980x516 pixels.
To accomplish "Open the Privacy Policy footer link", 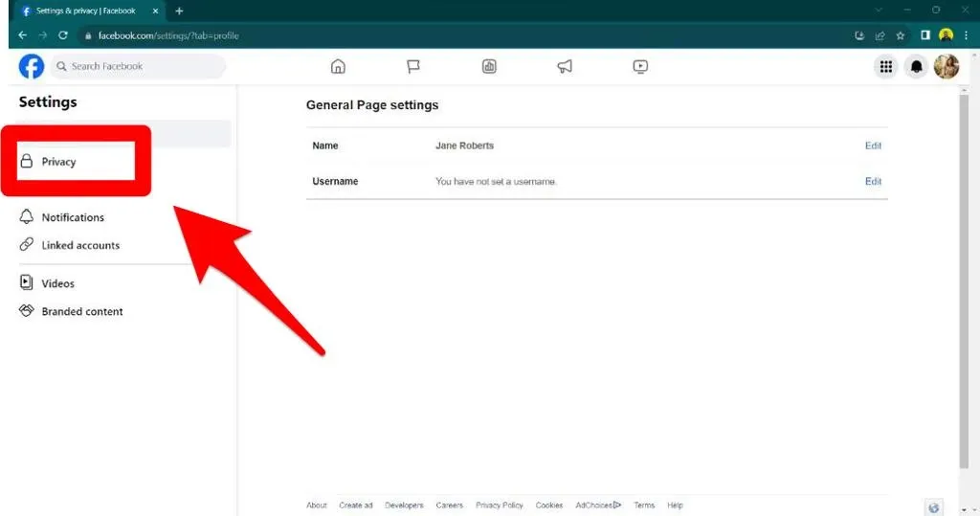I will [x=499, y=505].
